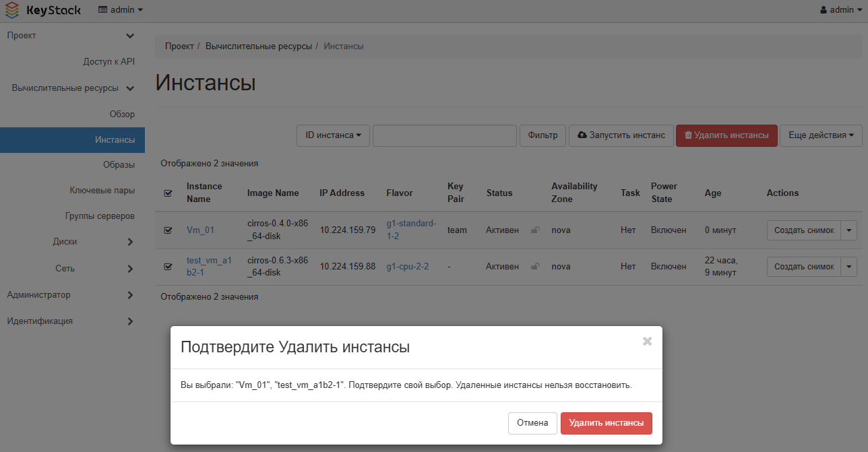Uncheck the test_vm_a1b2-1 row checkbox
Viewport: 868px width, 452px height.
(x=167, y=265)
